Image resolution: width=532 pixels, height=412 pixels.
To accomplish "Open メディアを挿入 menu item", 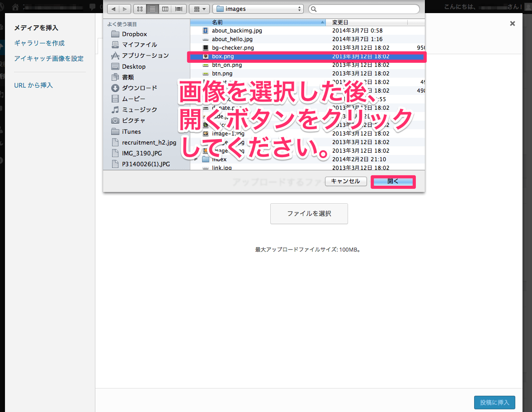I will click(36, 28).
